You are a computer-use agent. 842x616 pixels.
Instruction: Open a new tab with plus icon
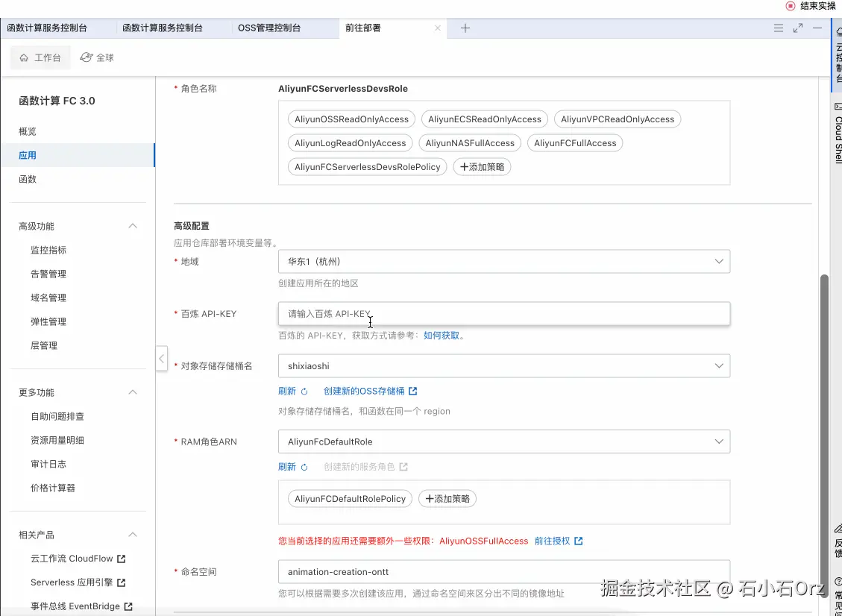coord(465,28)
